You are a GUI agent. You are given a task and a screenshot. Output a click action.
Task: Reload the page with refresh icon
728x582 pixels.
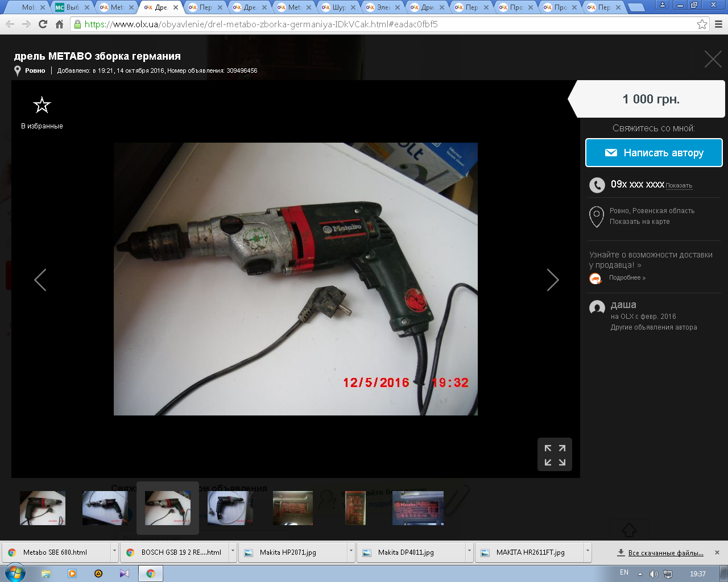[x=43, y=24]
